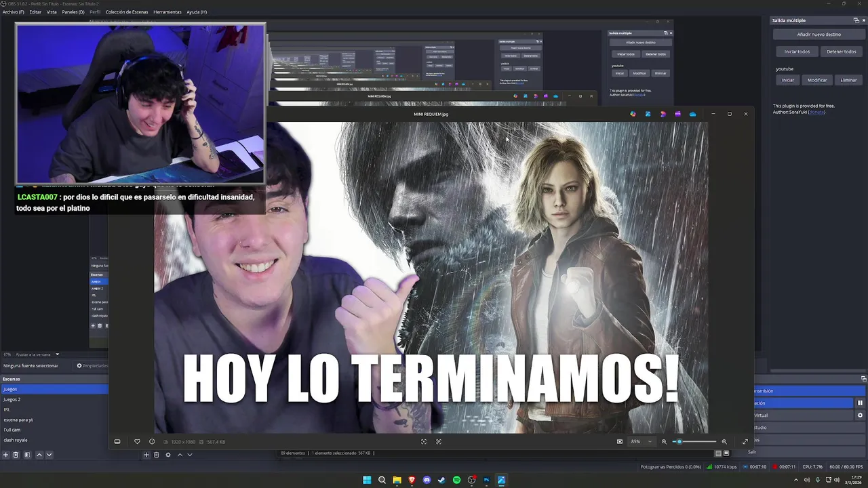Open Discord from the taskbar

coord(427,480)
